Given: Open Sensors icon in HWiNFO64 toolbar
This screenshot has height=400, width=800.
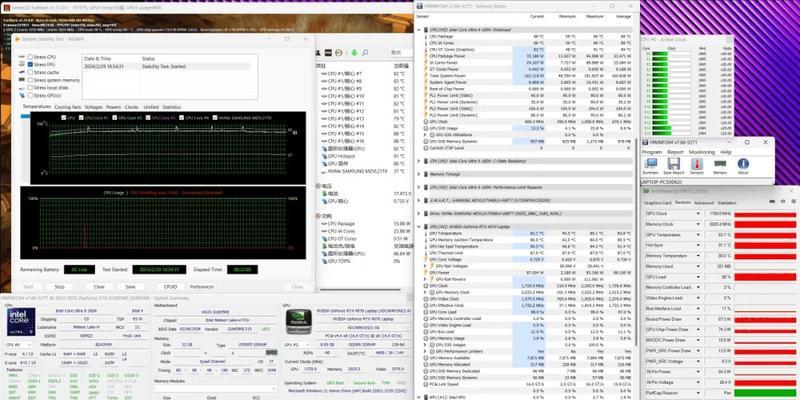Looking at the screenshot, I should (x=696, y=164).
